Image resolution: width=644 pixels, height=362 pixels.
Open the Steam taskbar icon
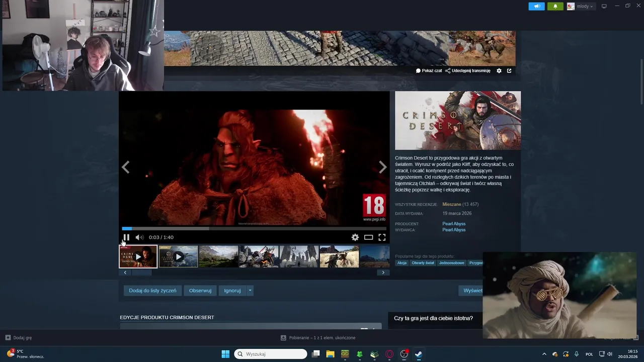click(x=419, y=354)
